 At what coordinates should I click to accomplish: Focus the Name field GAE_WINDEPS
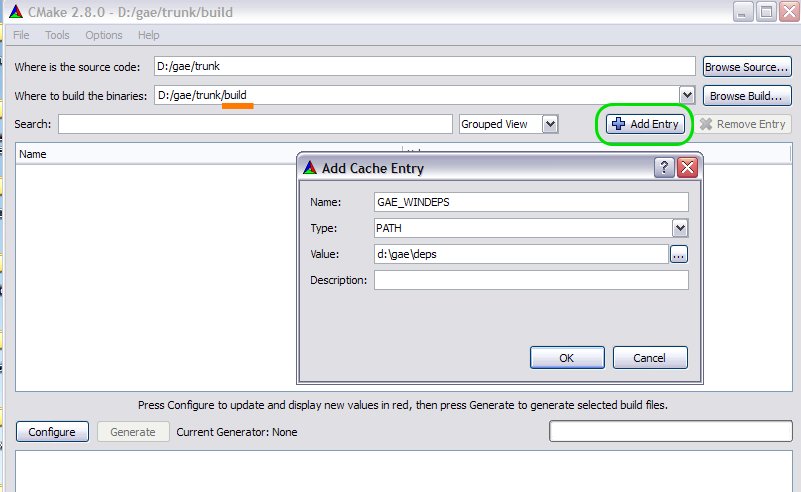pos(531,202)
